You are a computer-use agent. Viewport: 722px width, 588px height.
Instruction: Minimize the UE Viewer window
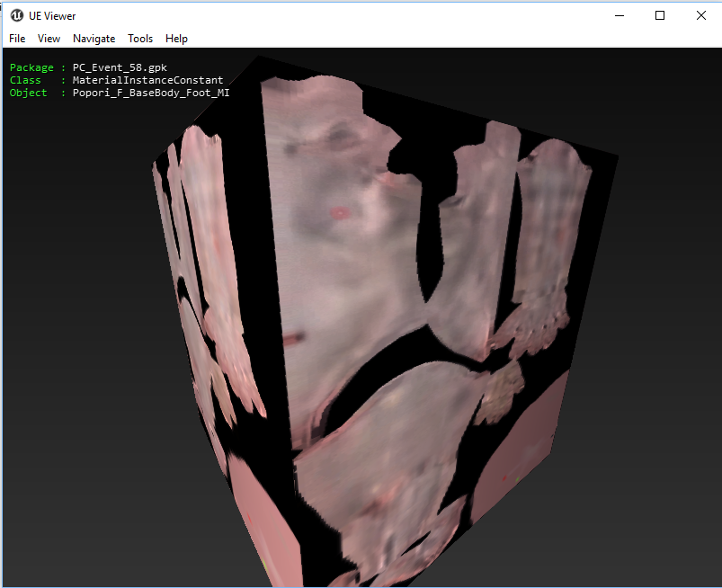pos(619,15)
